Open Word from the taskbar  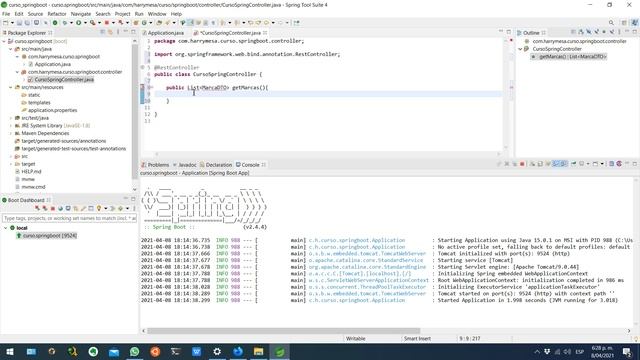click(x=196, y=351)
